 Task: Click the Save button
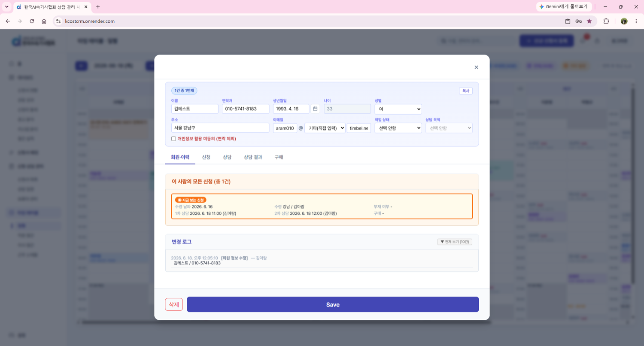pos(333,304)
